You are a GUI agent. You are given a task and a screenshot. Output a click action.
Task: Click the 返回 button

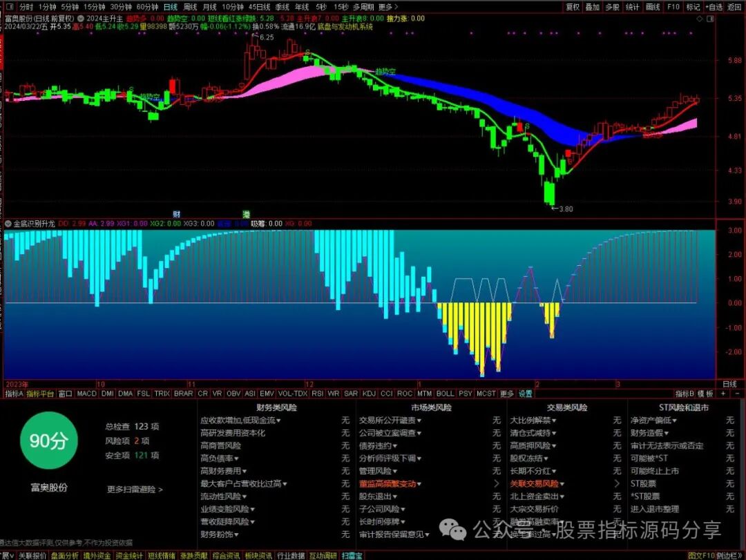coord(734,7)
